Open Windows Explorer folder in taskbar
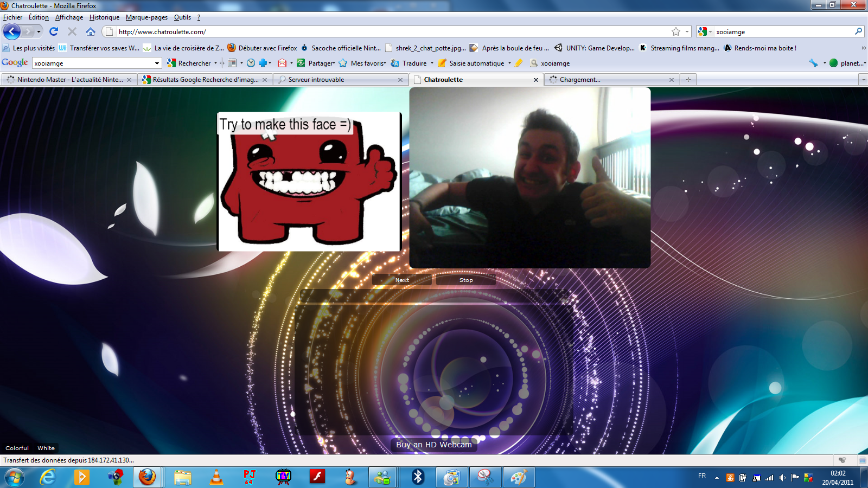The height and width of the screenshot is (488, 868). click(x=183, y=477)
